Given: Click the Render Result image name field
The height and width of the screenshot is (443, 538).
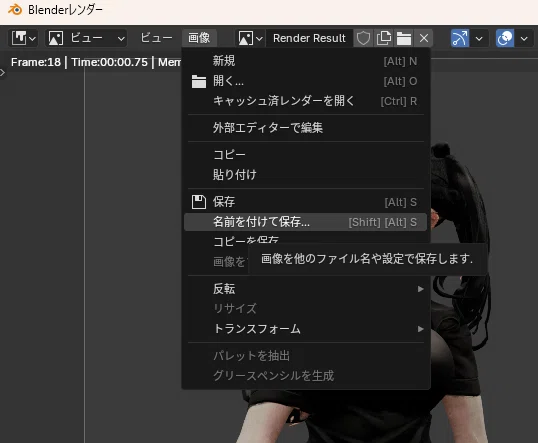Looking at the screenshot, I should [309, 38].
